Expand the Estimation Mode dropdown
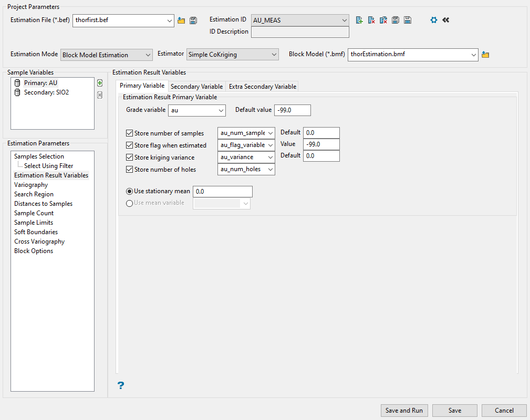The height and width of the screenshot is (420, 530). coord(107,55)
